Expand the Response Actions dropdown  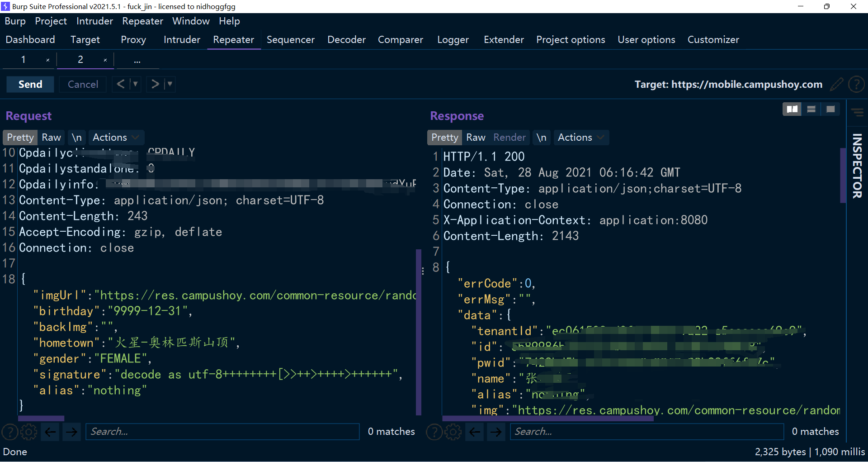tap(580, 138)
